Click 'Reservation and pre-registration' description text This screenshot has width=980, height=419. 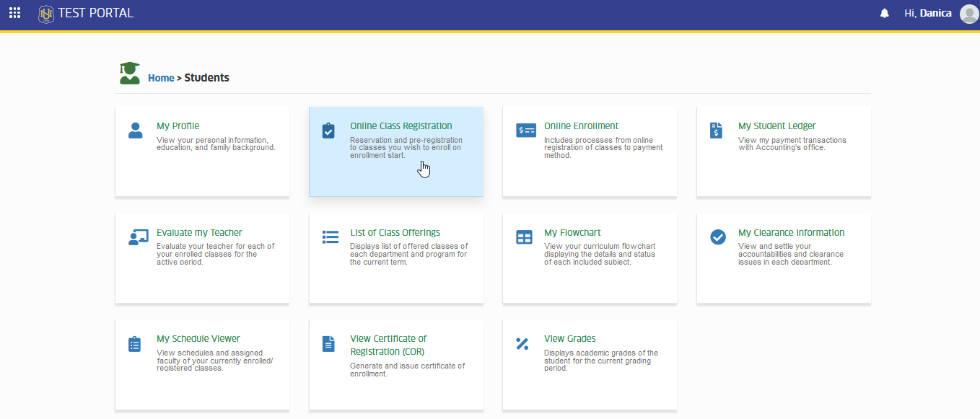[406, 148]
